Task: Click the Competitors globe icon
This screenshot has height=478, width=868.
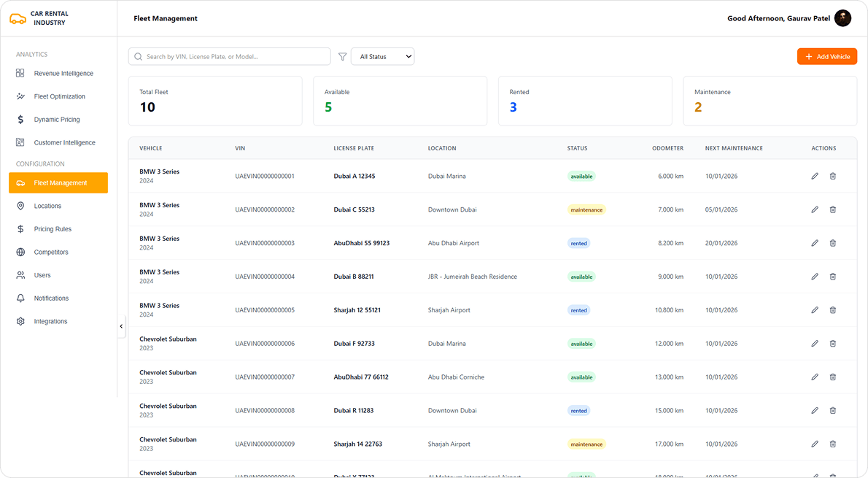Action: 20,252
